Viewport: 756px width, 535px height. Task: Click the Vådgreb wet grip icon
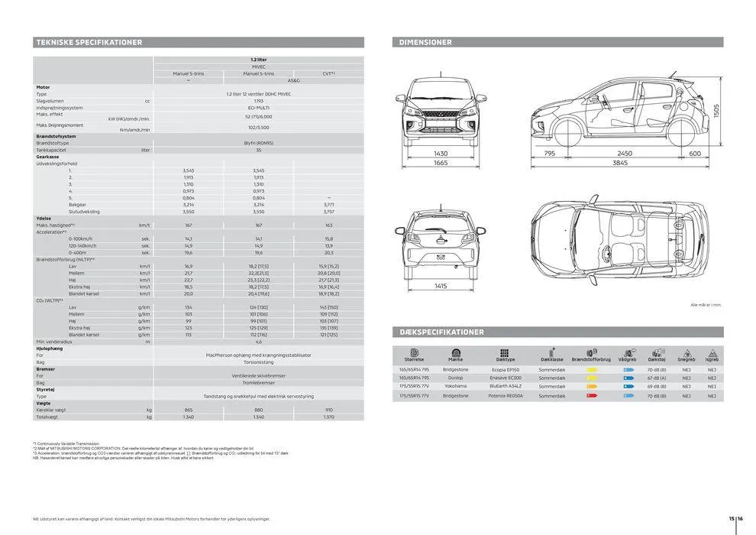628,352
